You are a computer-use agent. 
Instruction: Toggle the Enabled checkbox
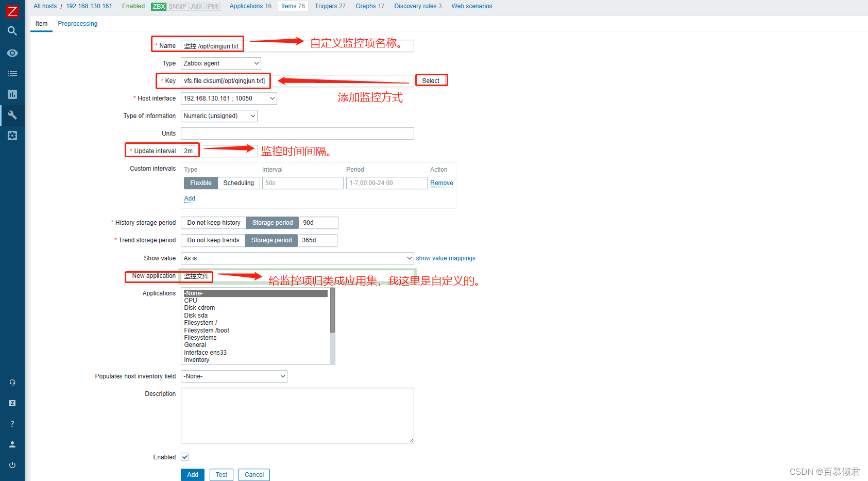(185, 457)
